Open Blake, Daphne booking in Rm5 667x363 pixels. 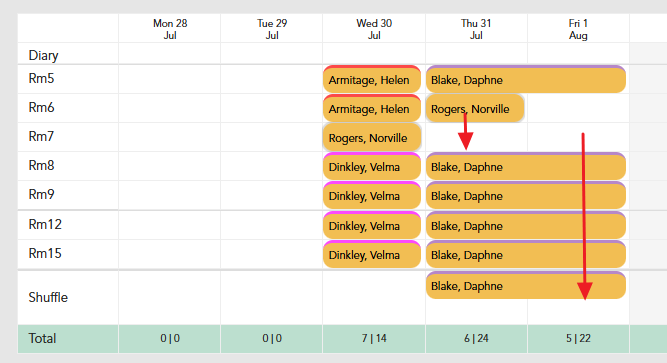pyautogui.click(x=526, y=79)
